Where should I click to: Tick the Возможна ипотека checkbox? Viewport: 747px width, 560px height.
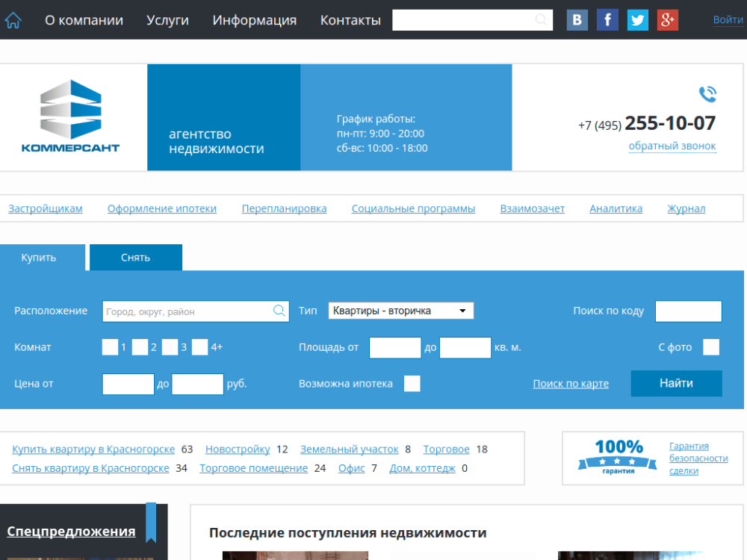coord(412,383)
